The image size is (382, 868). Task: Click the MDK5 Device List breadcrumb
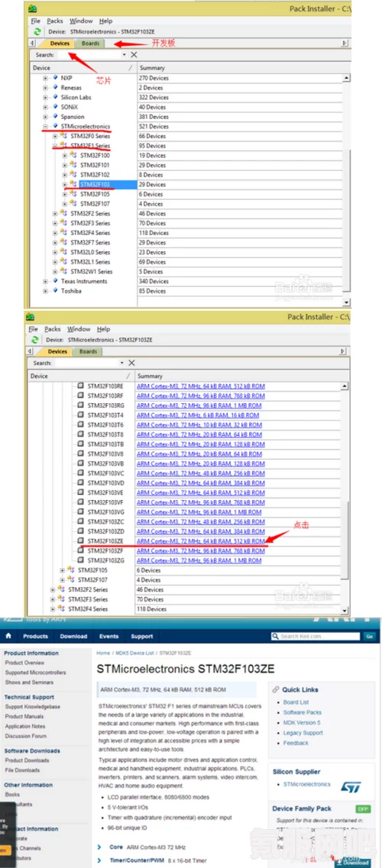(134, 653)
